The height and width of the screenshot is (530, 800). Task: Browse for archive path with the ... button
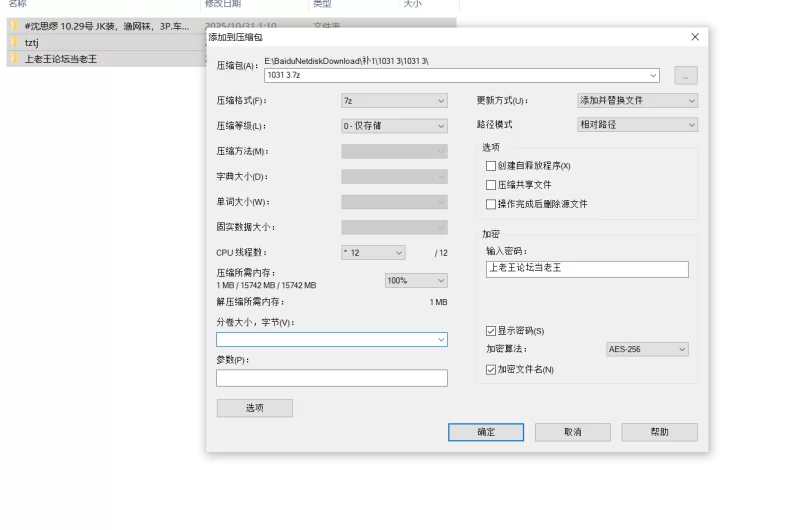[686, 75]
